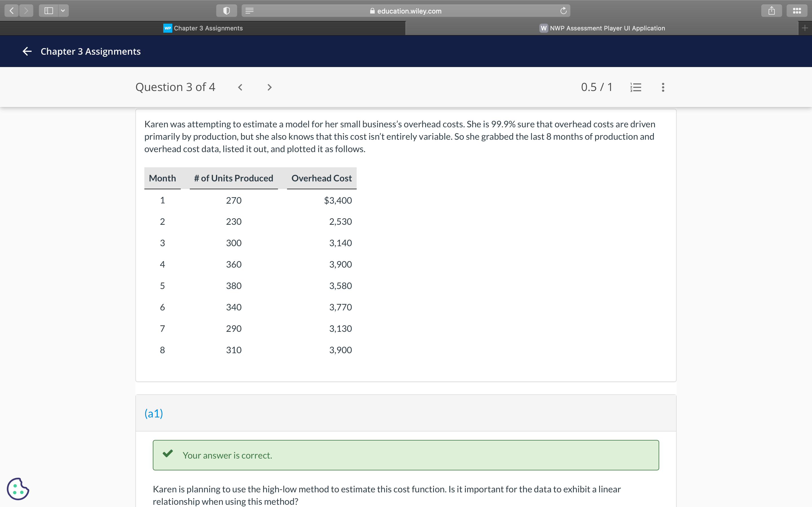Reload the page with refresh icon
This screenshot has height=507, width=812.
coord(563,11)
